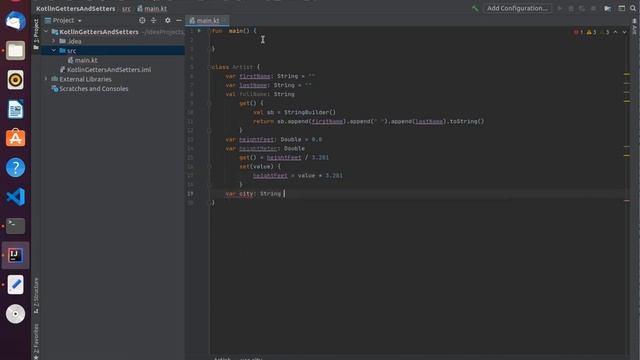Click the greyed Stop icon in toolbar

click(593, 8)
